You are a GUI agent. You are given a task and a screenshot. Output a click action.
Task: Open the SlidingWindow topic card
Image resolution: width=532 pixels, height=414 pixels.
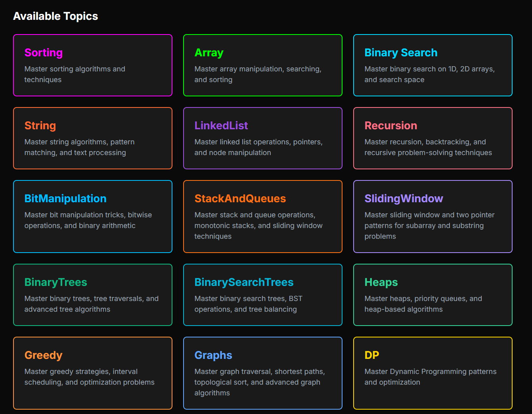[x=433, y=217]
